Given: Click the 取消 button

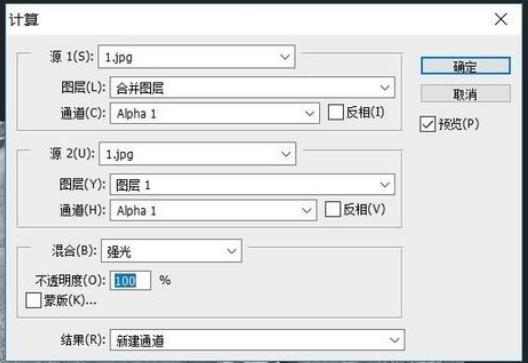Looking at the screenshot, I should 465,94.
